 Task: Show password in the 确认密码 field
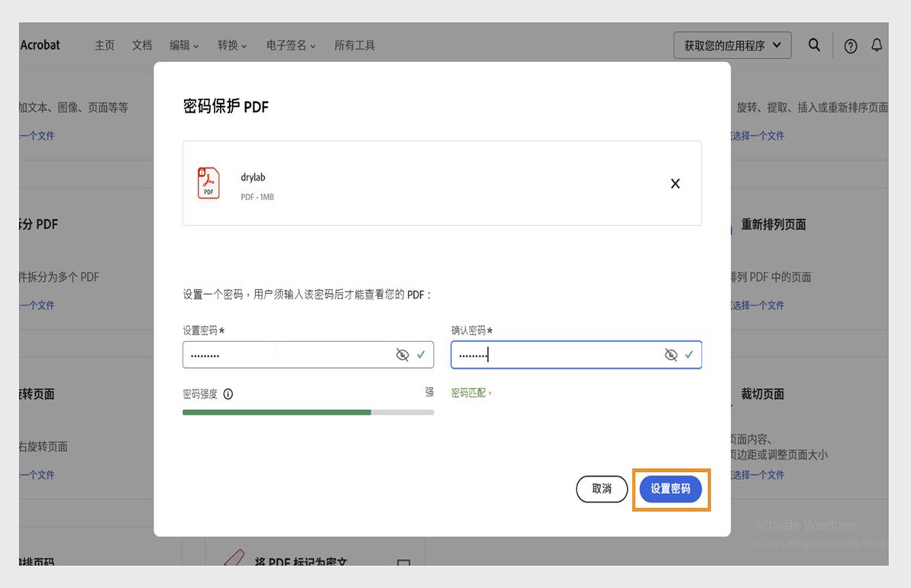(670, 354)
